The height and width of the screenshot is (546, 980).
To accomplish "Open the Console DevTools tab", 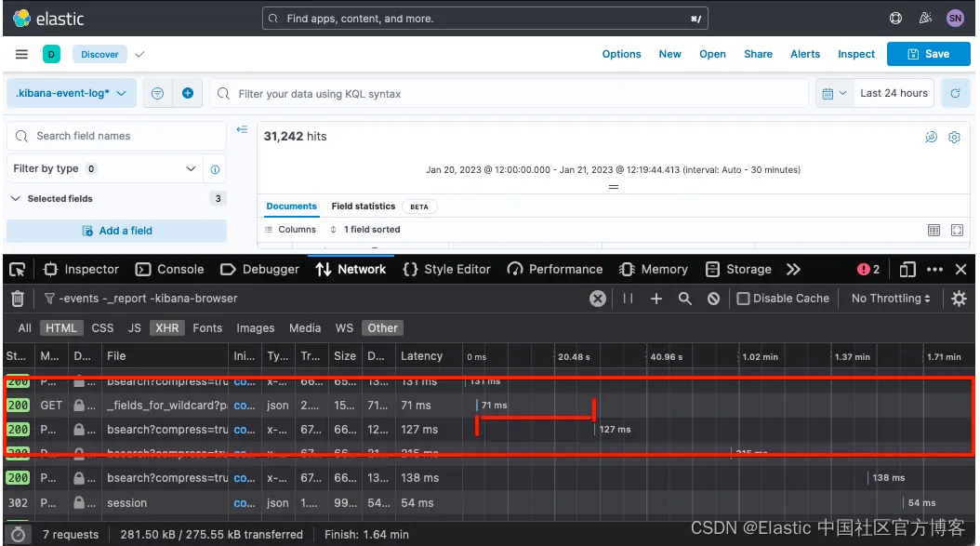I will (x=170, y=270).
